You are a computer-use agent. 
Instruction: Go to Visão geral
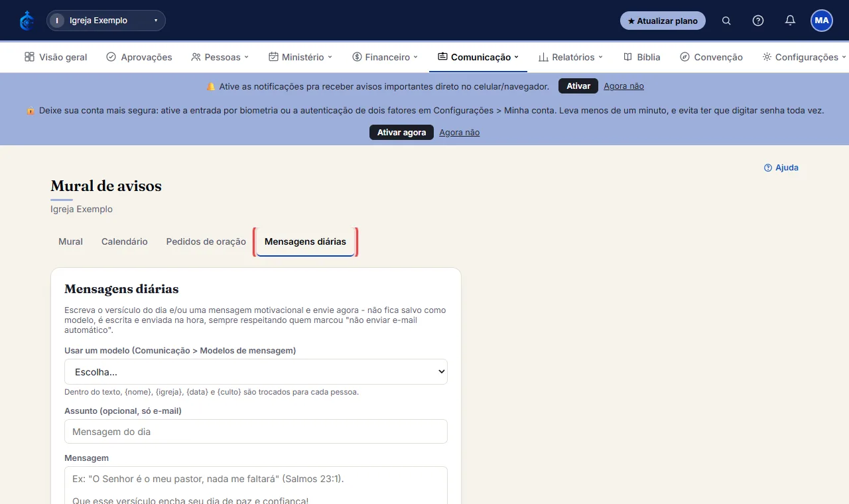pos(56,57)
